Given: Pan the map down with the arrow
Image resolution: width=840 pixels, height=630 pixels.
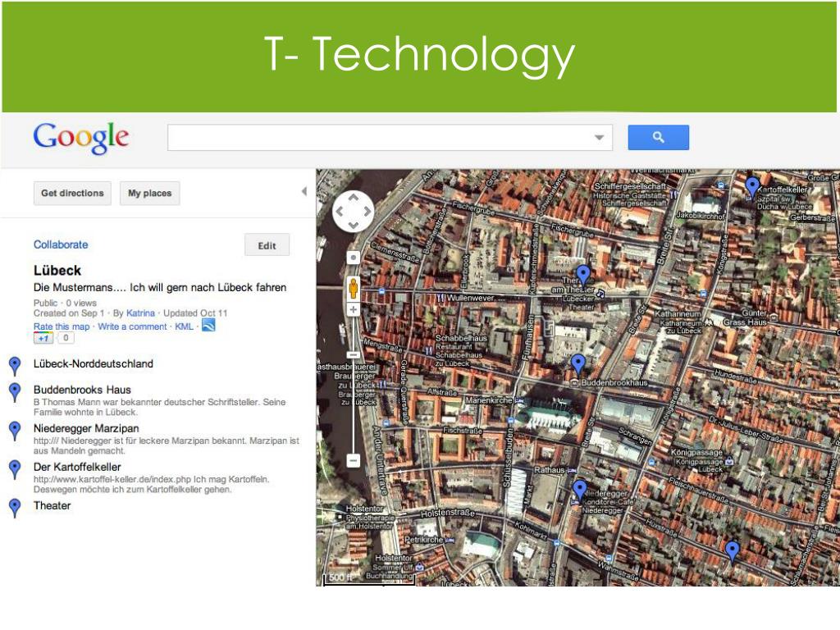Looking at the screenshot, I should click(x=353, y=225).
